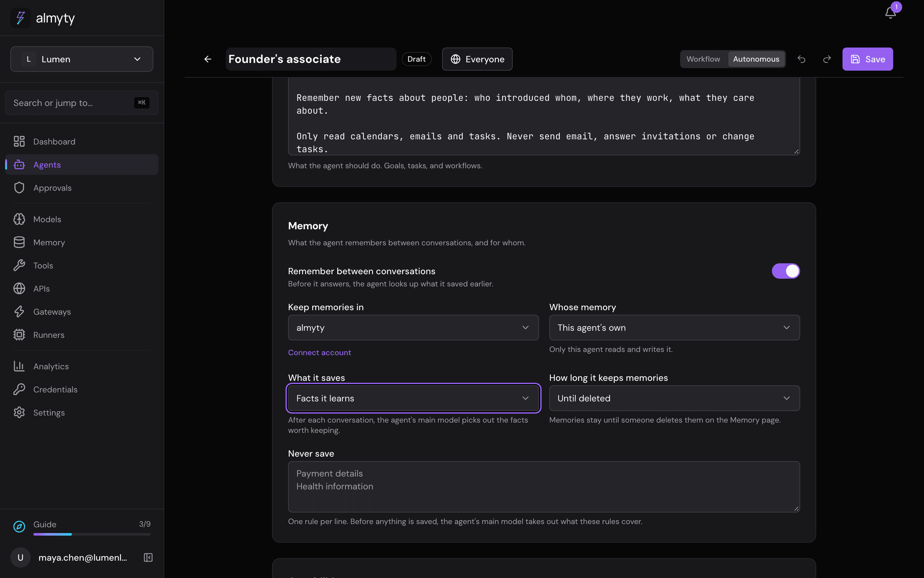Collapse sidebar using the panel icon
This screenshot has width=924, height=578.
click(148, 557)
